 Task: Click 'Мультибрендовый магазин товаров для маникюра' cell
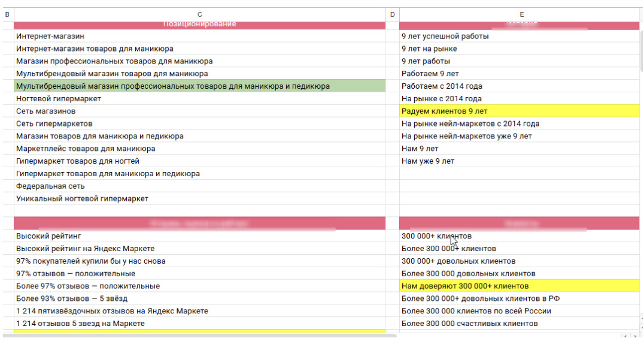(200, 74)
